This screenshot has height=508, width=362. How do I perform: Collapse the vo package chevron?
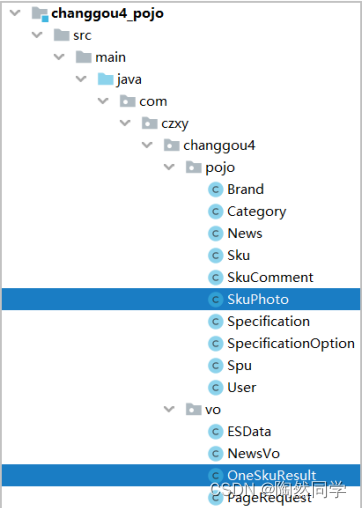tap(169, 409)
